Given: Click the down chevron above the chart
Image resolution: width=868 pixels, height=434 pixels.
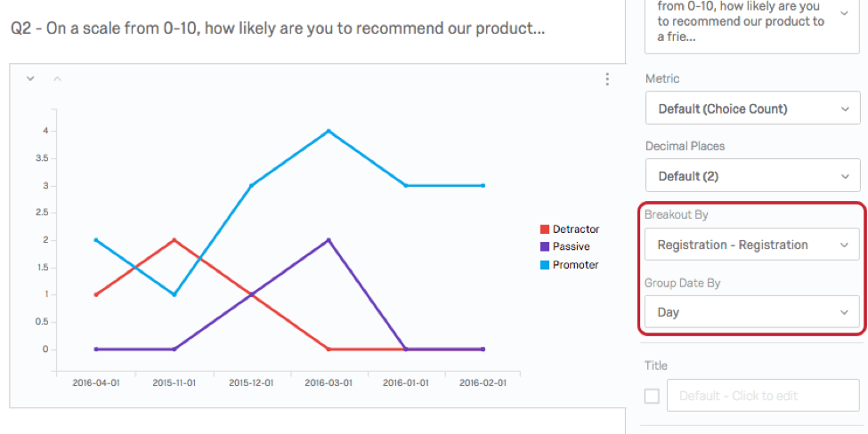Looking at the screenshot, I should click(30, 79).
